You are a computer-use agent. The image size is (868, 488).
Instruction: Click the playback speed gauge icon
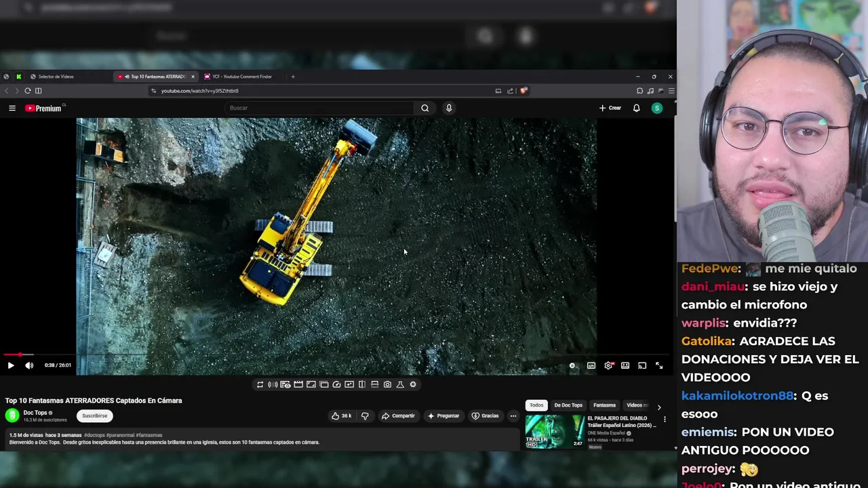coord(336,384)
